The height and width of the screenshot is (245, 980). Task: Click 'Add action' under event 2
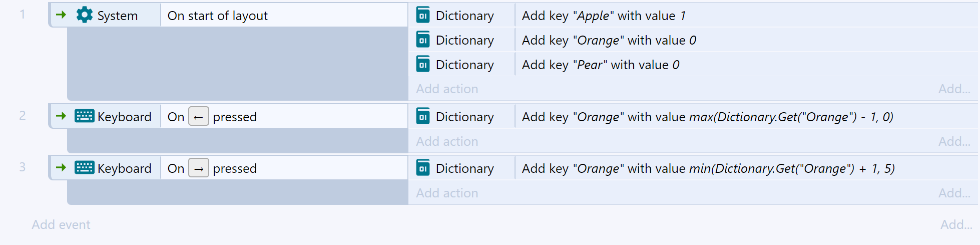click(x=447, y=141)
